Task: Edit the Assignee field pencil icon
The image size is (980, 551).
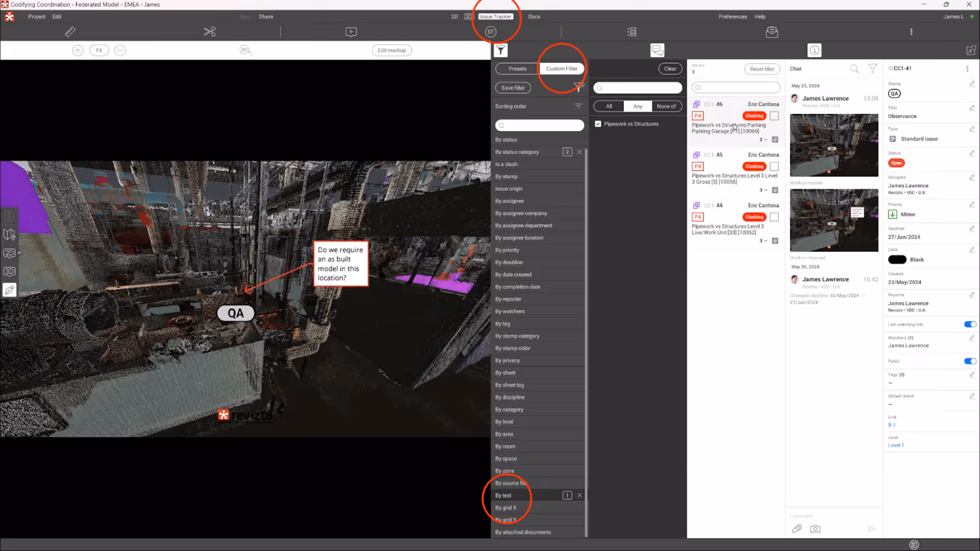Action: tap(972, 178)
